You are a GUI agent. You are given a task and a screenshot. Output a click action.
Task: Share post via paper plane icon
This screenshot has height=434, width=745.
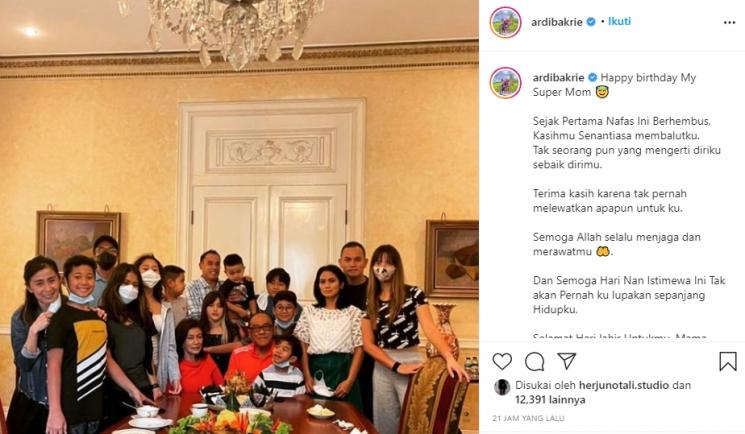(x=567, y=361)
